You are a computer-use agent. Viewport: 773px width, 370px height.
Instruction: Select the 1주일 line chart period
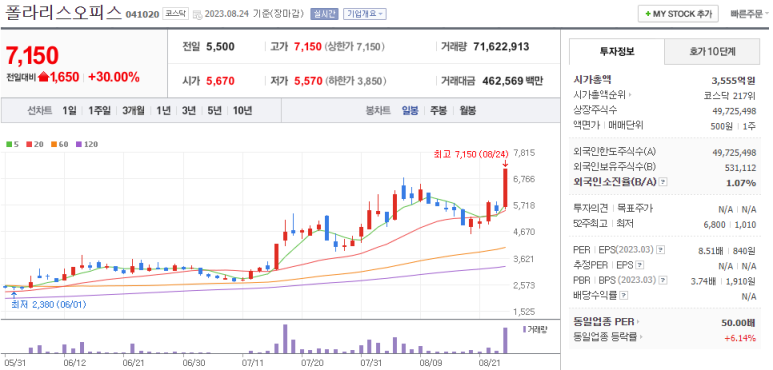[99, 110]
